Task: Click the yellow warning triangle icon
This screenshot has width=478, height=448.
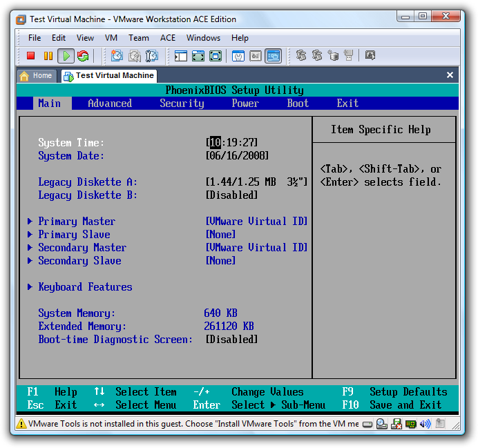Action: [21, 424]
